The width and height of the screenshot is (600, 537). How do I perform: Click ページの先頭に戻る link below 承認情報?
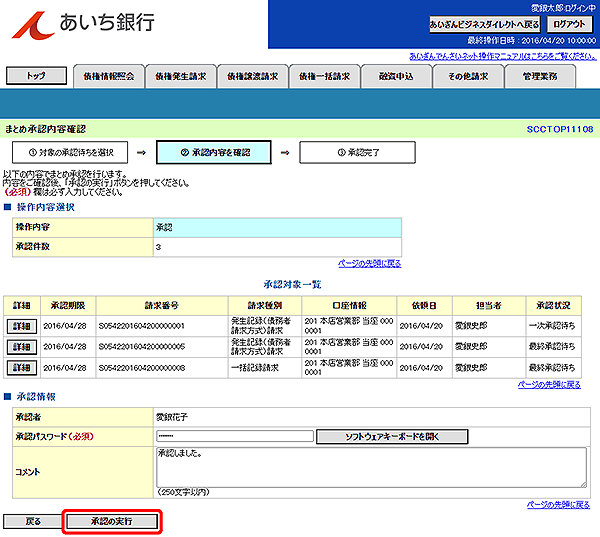558,505
